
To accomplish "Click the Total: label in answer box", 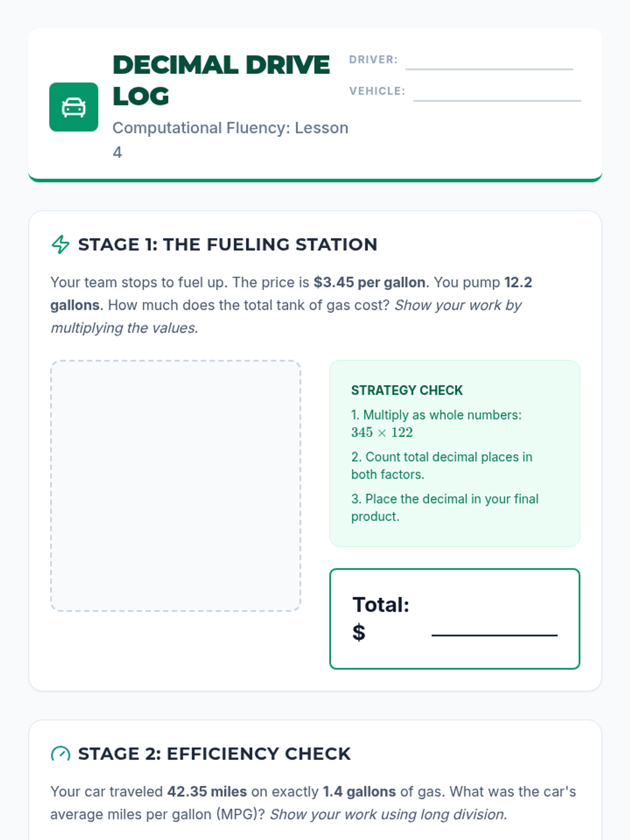I will pyautogui.click(x=381, y=605).
